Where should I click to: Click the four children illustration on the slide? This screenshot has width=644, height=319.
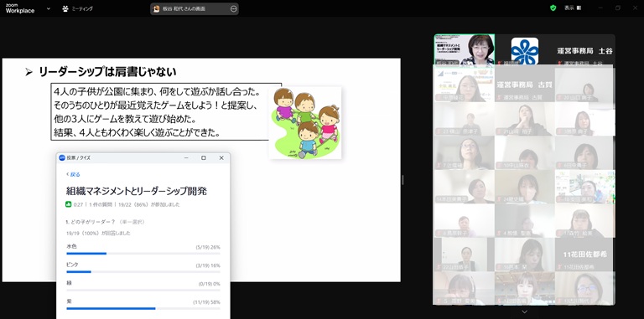305,123
